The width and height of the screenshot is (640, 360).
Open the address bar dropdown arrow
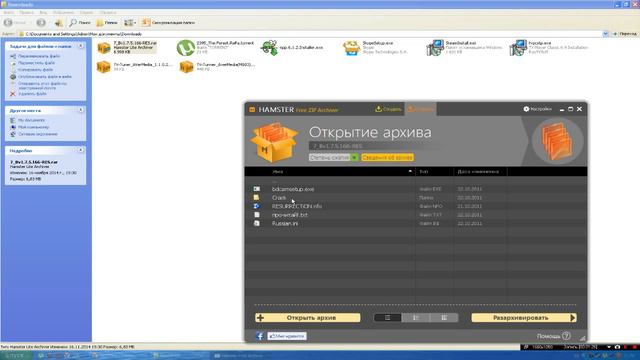(605, 34)
